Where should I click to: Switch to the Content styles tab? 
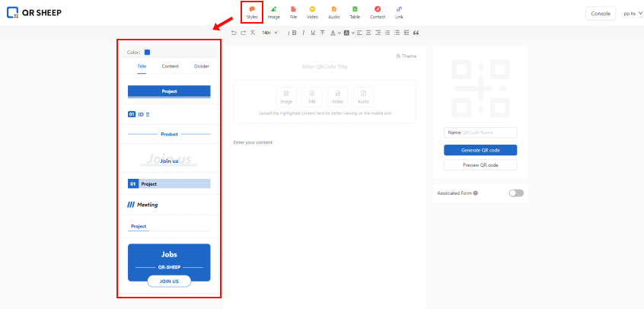pyautogui.click(x=170, y=66)
